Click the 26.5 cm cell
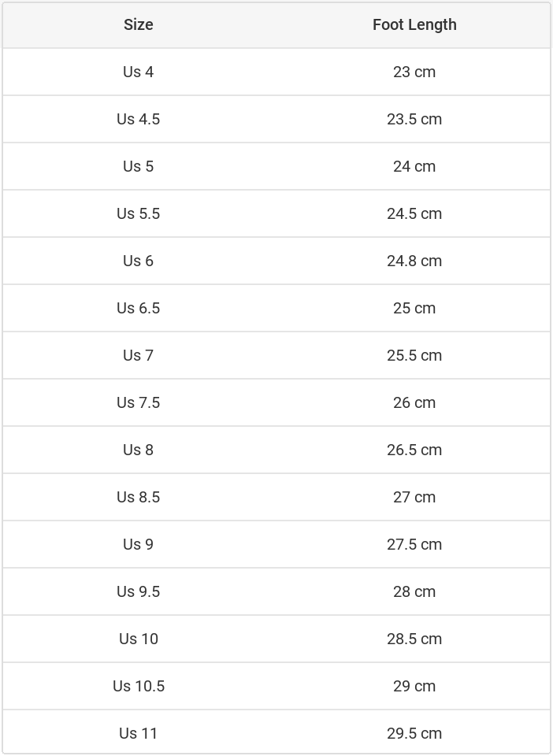Screen dimensions: 553x756 (414, 450)
